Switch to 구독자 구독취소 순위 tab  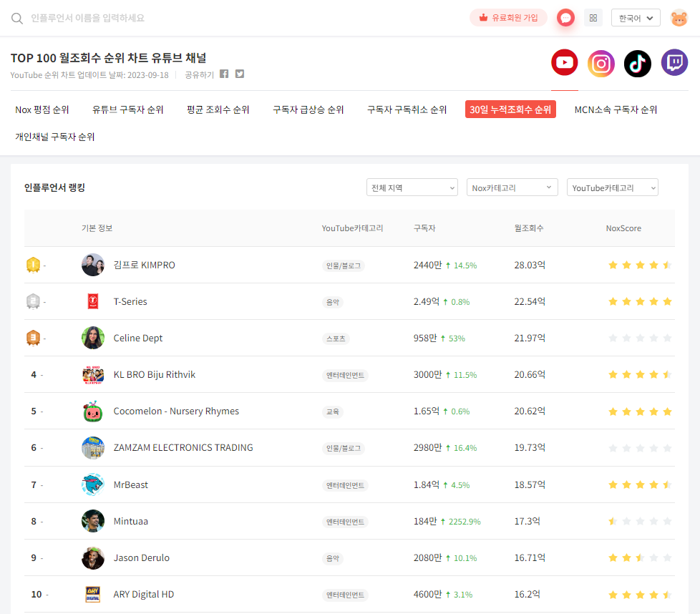pos(407,109)
